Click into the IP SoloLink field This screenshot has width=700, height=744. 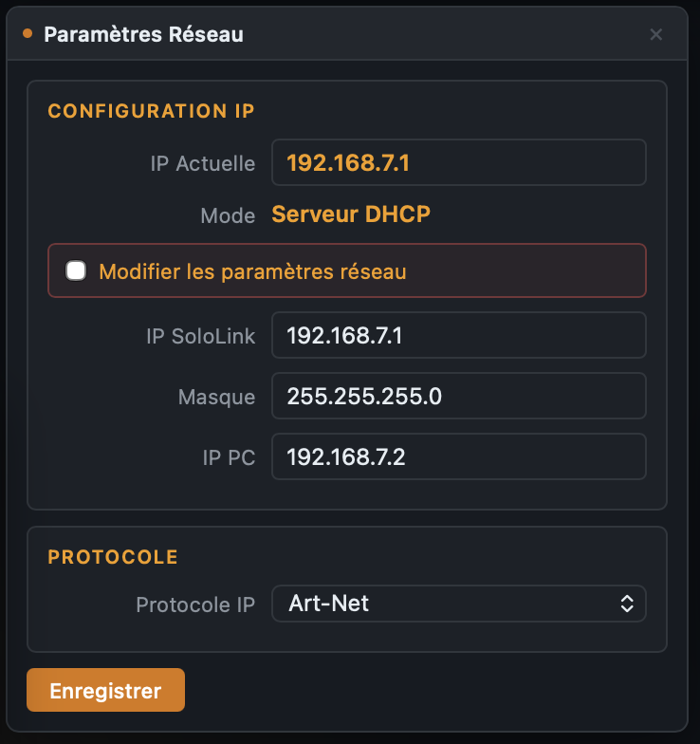click(x=459, y=335)
